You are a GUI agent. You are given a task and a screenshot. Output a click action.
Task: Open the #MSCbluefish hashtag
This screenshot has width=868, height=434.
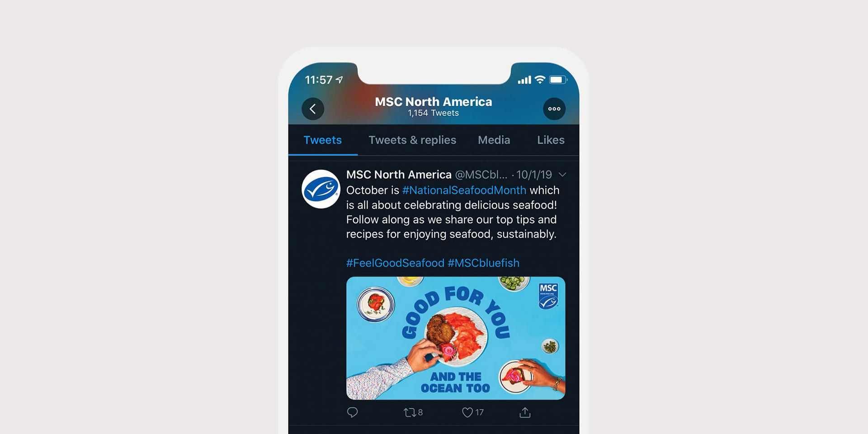click(x=483, y=263)
